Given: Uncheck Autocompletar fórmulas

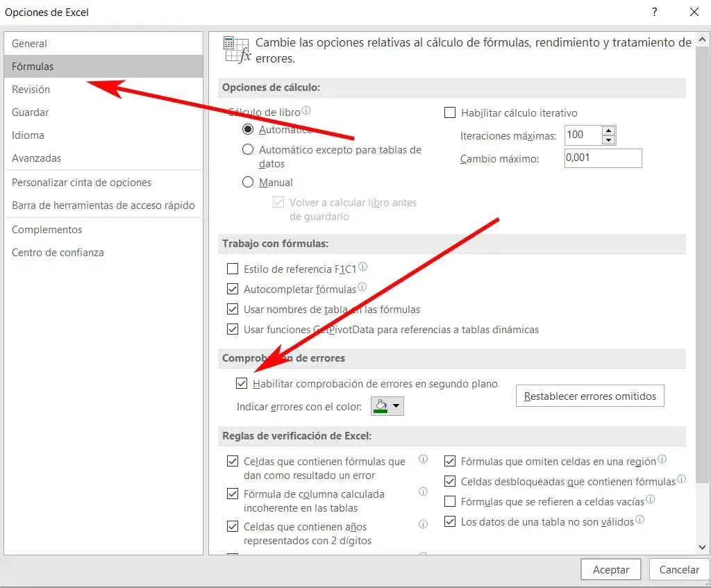Looking at the screenshot, I should click(233, 289).
